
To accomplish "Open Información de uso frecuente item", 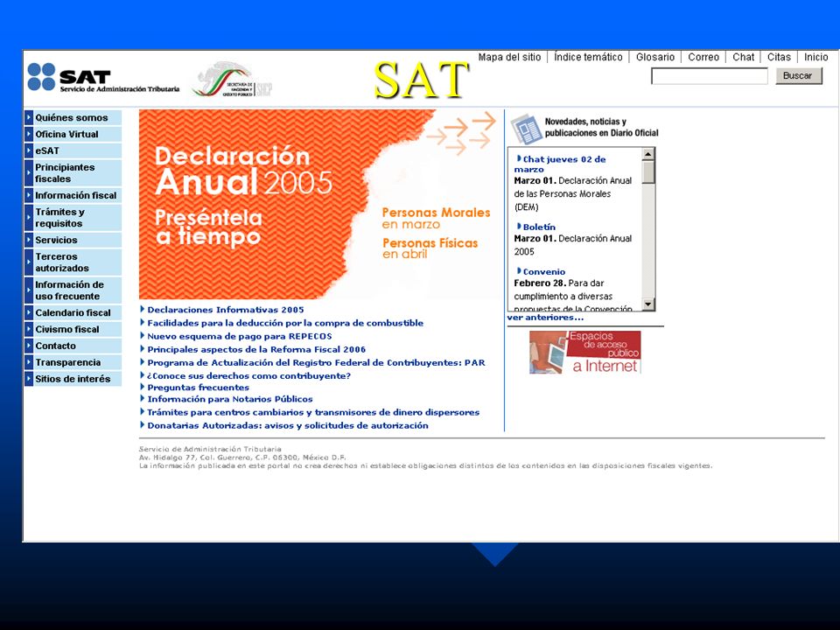I will coord(73,290).
